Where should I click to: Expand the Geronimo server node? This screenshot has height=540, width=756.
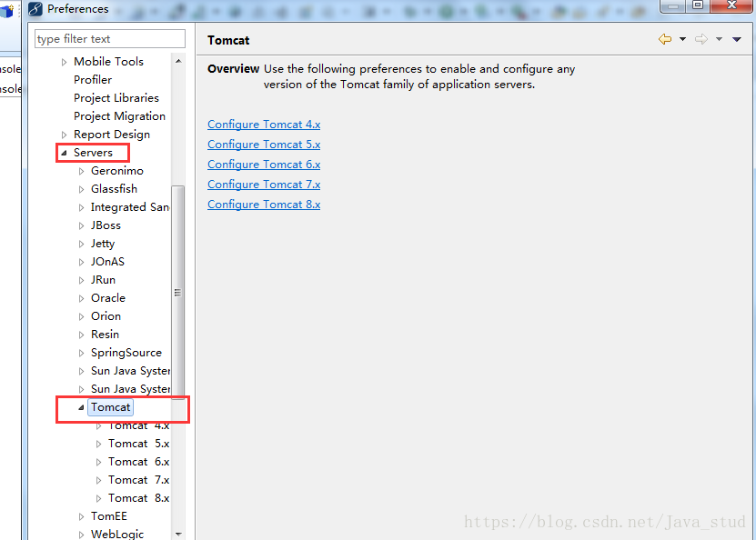point(82,171)
